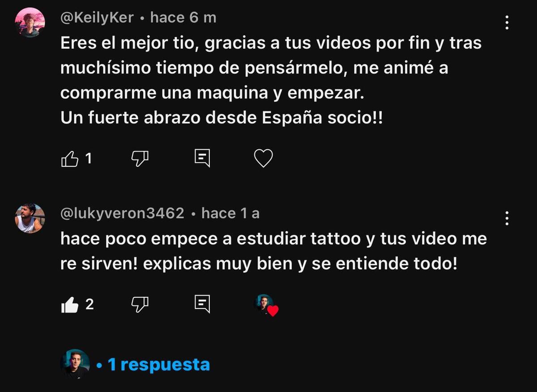Open @lukyveron3462 profile avatar
This screenshot has width=537, height=392.
click(30, 218)
